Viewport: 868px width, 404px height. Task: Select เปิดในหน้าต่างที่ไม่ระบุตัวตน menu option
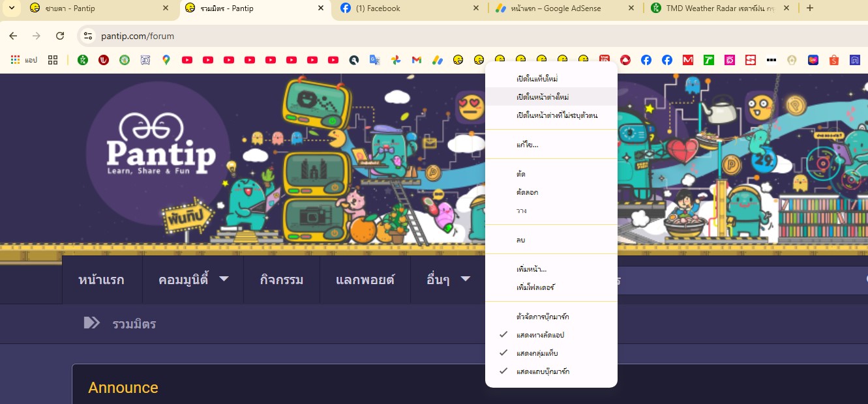click(x=552, y=115)
